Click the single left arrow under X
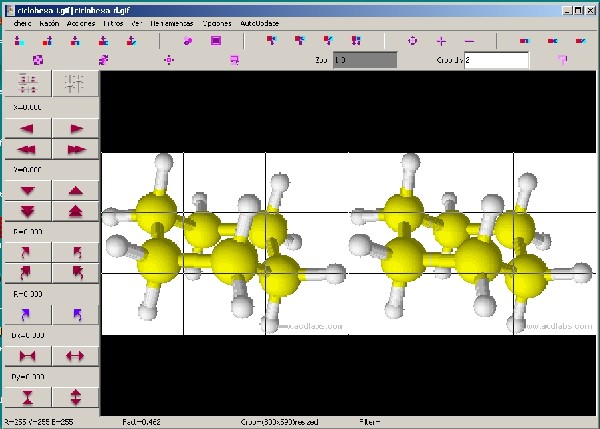The image size is (600, 429). point(27,128)
